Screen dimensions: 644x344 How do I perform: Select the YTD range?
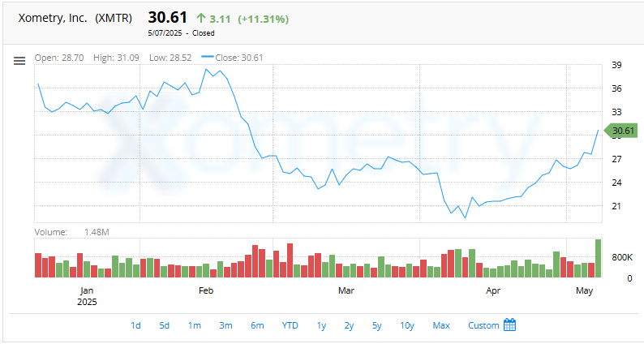290,325
